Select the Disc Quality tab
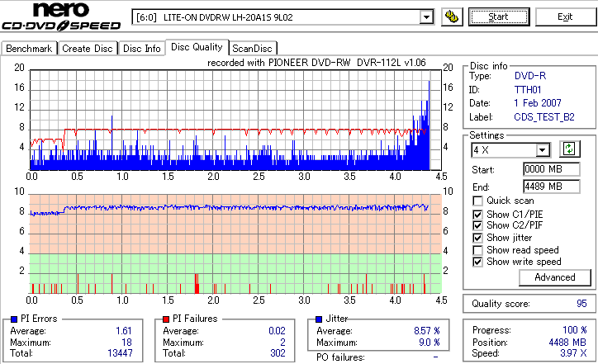The image size is (598, 364). tap(197, 47)
